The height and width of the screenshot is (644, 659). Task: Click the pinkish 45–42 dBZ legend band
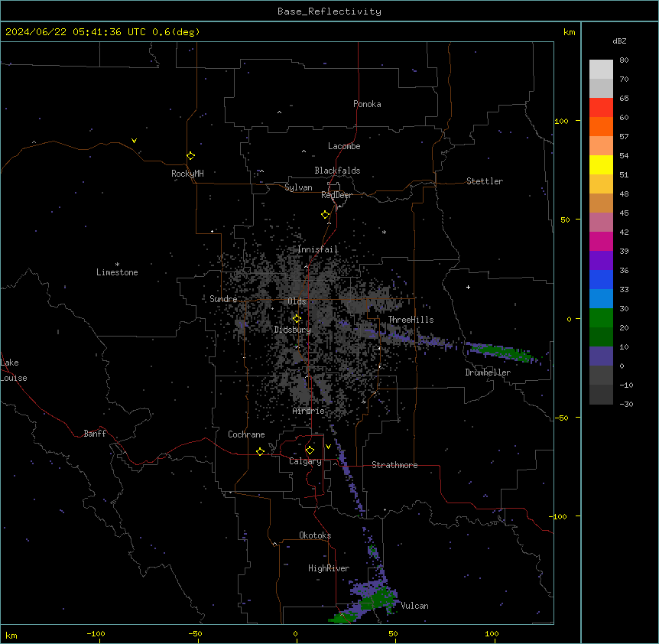point(601,223)
